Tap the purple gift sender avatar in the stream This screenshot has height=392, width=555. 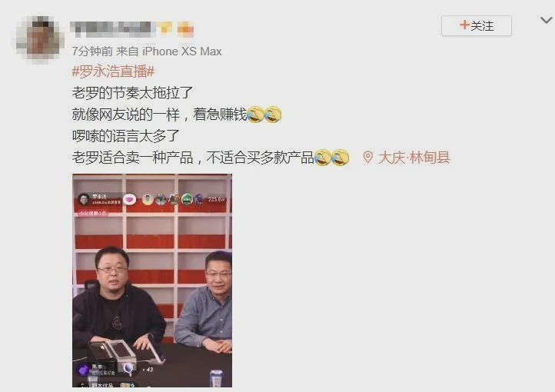click(x=84, y=370)
